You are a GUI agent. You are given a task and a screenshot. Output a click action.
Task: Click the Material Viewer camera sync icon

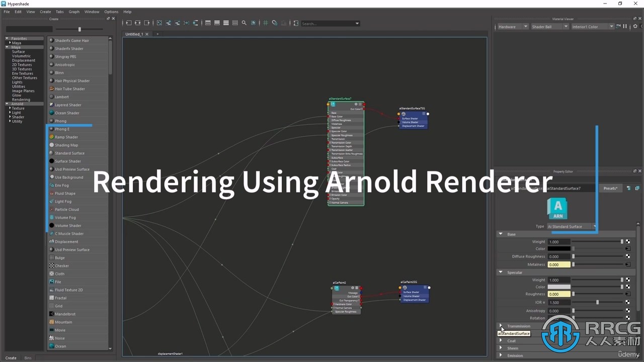tap(619, 26)
